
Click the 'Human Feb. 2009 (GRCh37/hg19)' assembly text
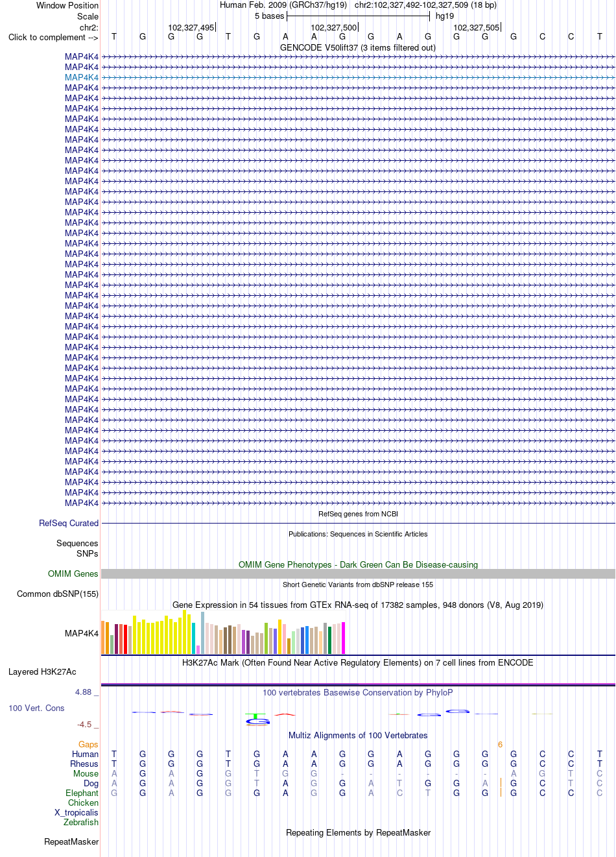(283, 5)
